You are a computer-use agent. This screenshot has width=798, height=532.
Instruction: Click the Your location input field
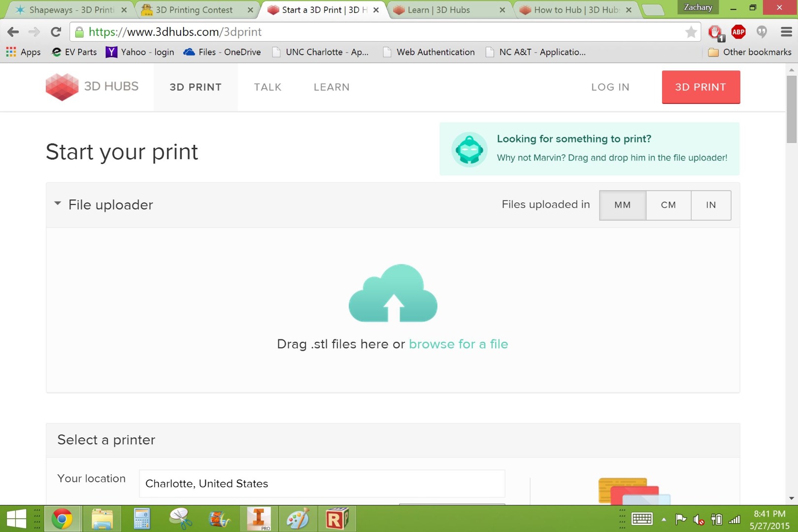point(322,484)
